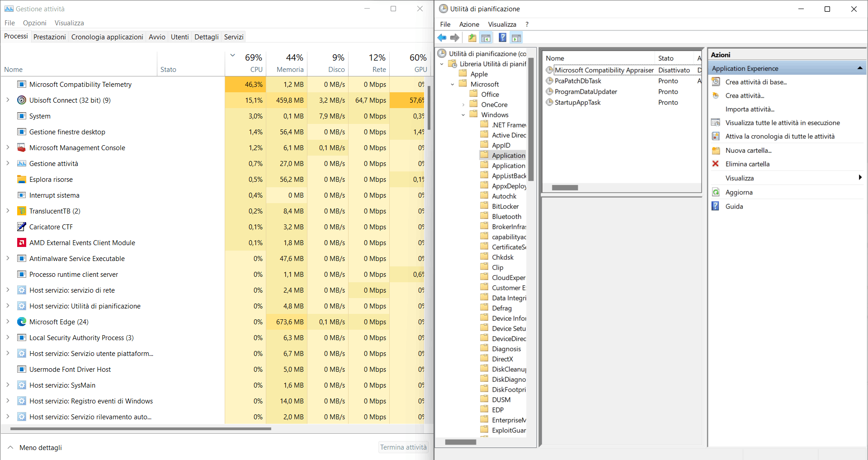This screenshot has height=460, width=868.
Task: Select the Defrag folder in the tree
Action: pyautogui.click(x=501, y=308)
